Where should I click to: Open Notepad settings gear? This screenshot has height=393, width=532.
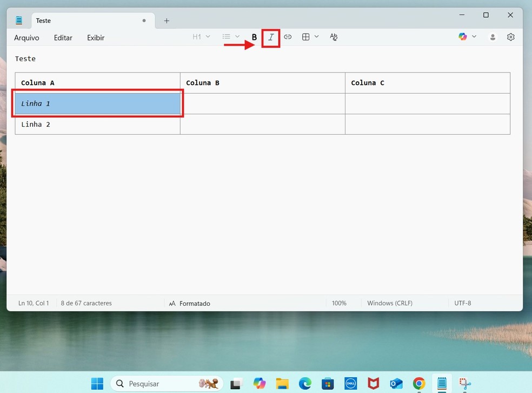(x=510, y=37)
